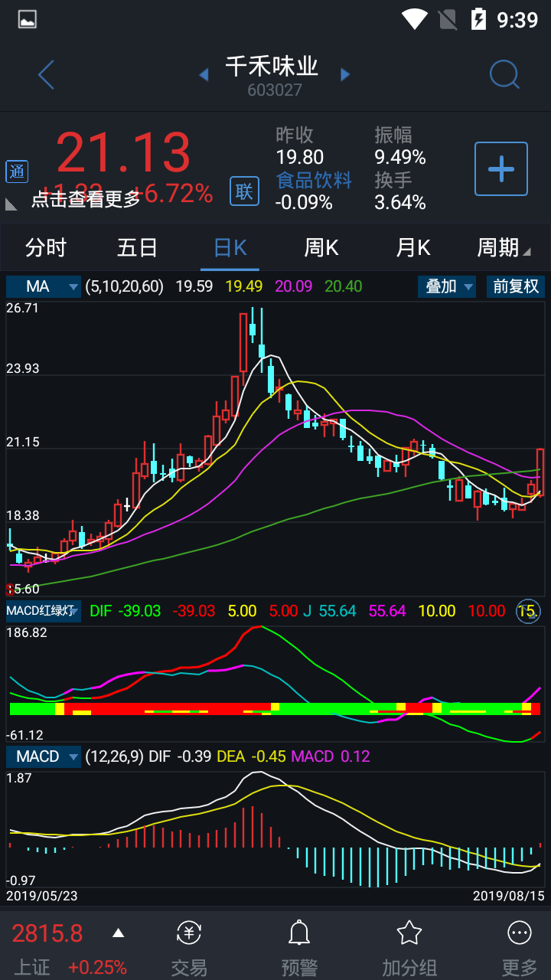Tap the stock name 千禾味业
Viewport: 551px width, 980px height.
click(x=272, y=67)
